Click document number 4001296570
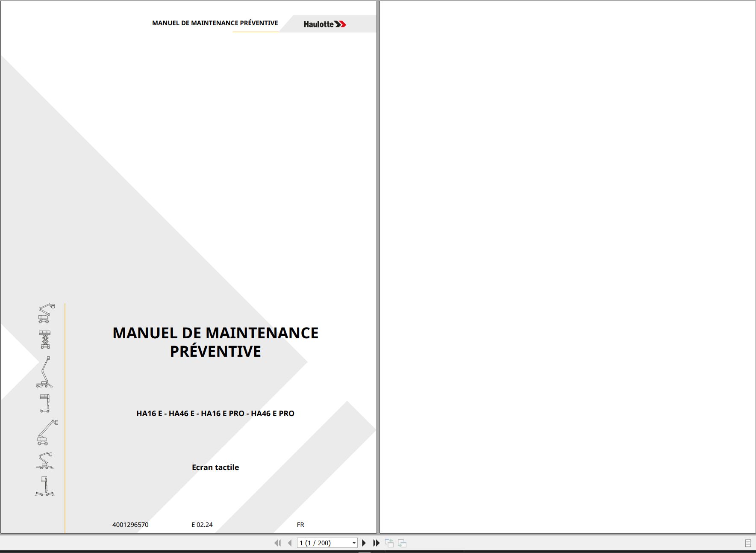The width and height of the screenshot is (756, 553). click(130, 525)
